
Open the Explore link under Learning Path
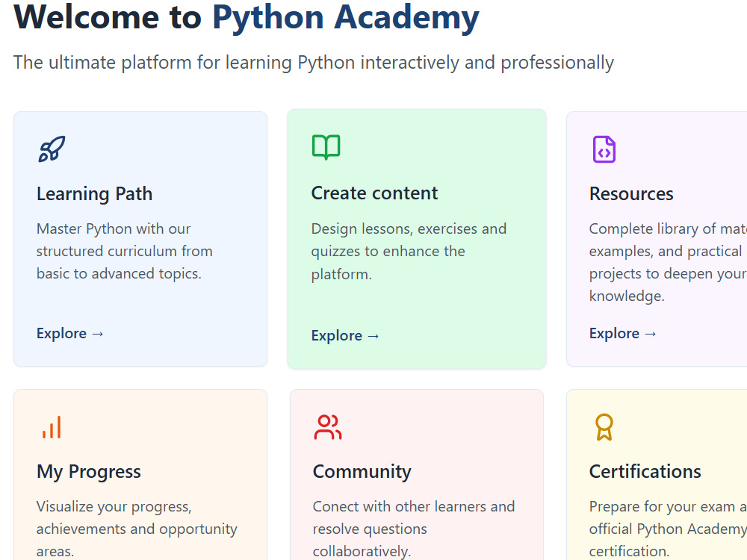click(x=70, y=333)
